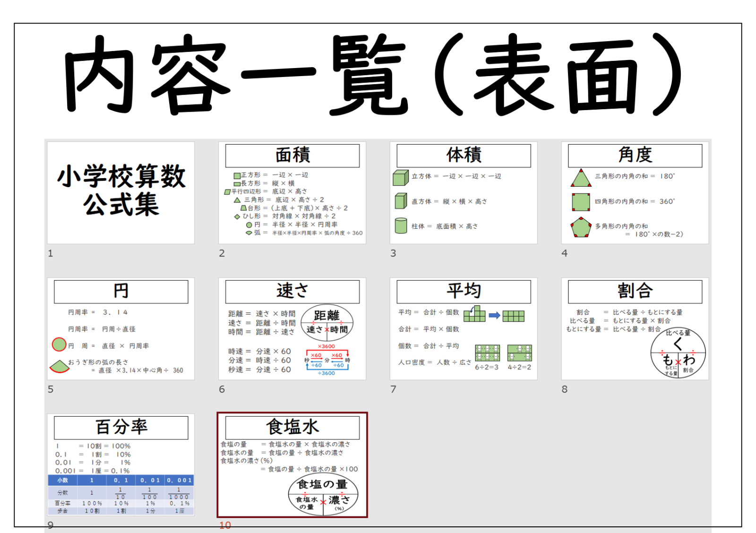Image resolution: width=756 pixels, height=533 pixels.
Task: Click the 距離 circle diagram in 速さ slide
Action: (327, 323)
